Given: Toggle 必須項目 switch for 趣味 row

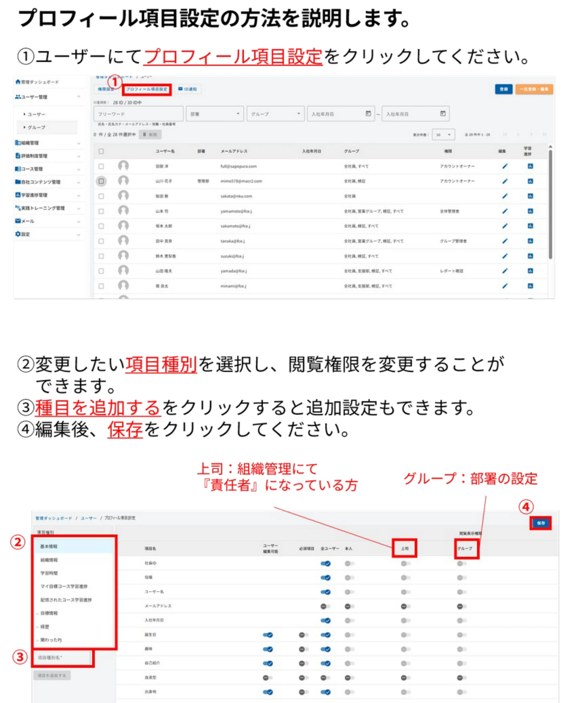Looking at the screenshot, I should pyautogui.click(x=304, y=649).
